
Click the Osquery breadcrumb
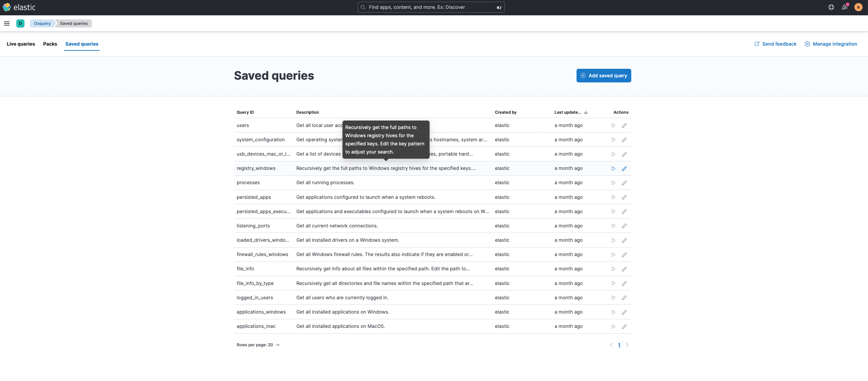point(42,23)
